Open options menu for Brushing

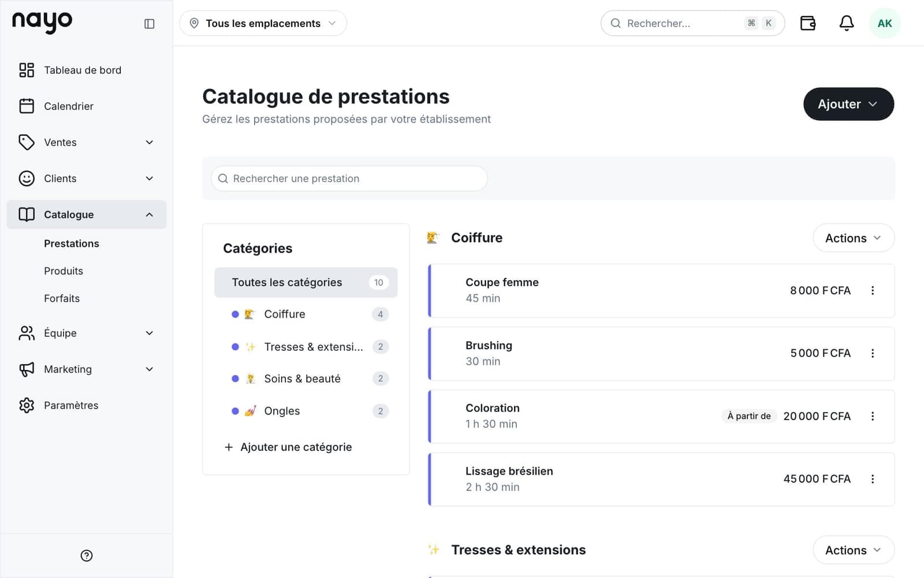coord(873,353)
